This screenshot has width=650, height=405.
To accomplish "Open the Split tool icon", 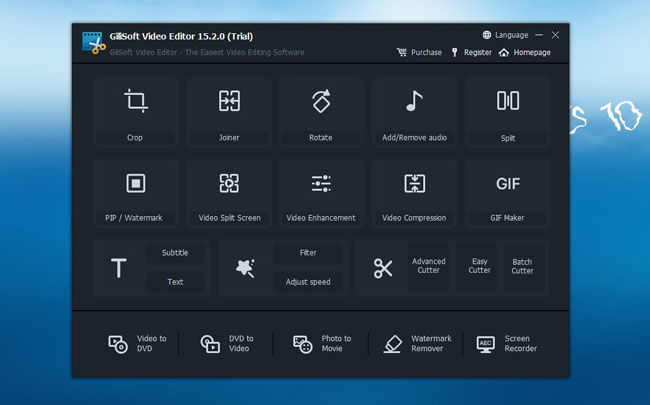I will [x=508, y=101].
